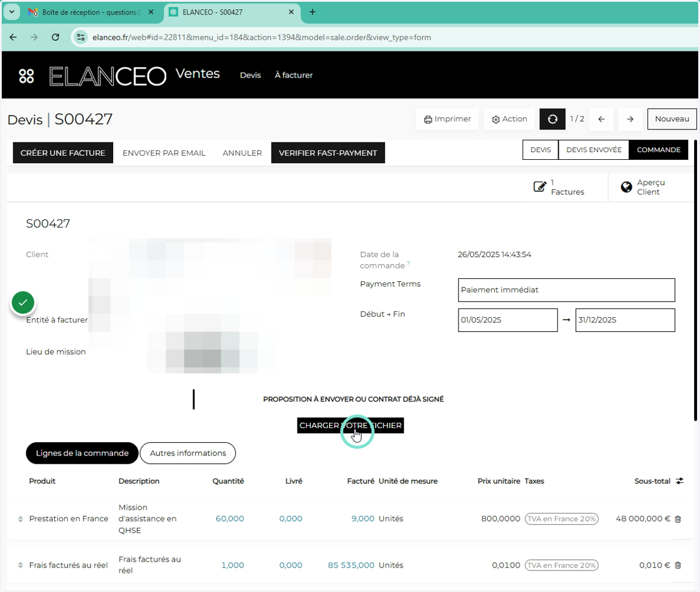Click the TVA en France 20% tag on Frais row
The width and height of the screenshot is (700, 592).
point(562,565)
